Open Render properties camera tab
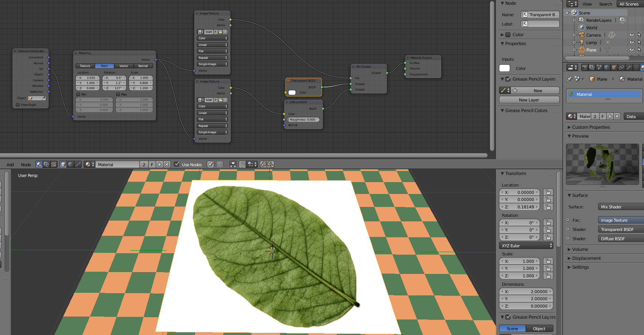 (x=584, y=67)
